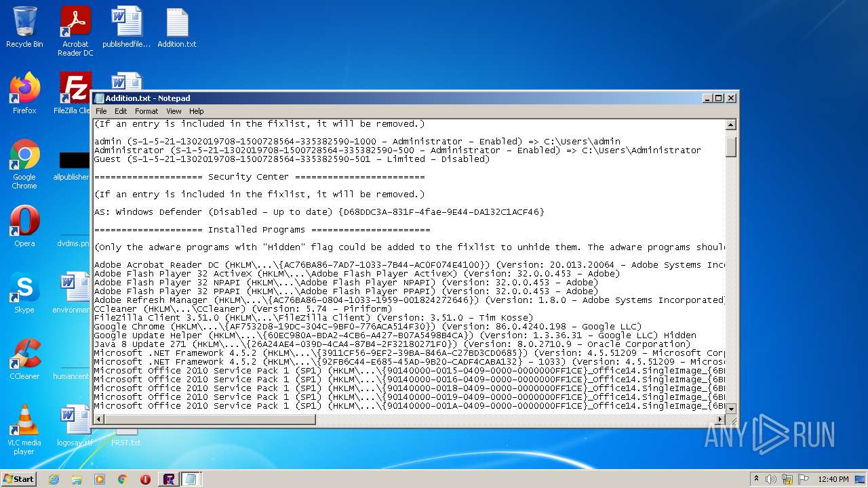Open CCleaner desktop shortcut

click(24, 359)
